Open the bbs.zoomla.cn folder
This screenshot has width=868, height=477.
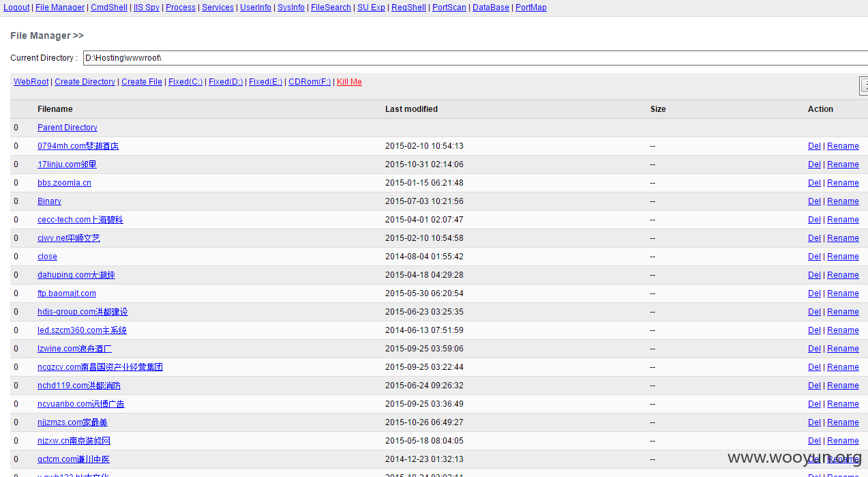point(64,183)
